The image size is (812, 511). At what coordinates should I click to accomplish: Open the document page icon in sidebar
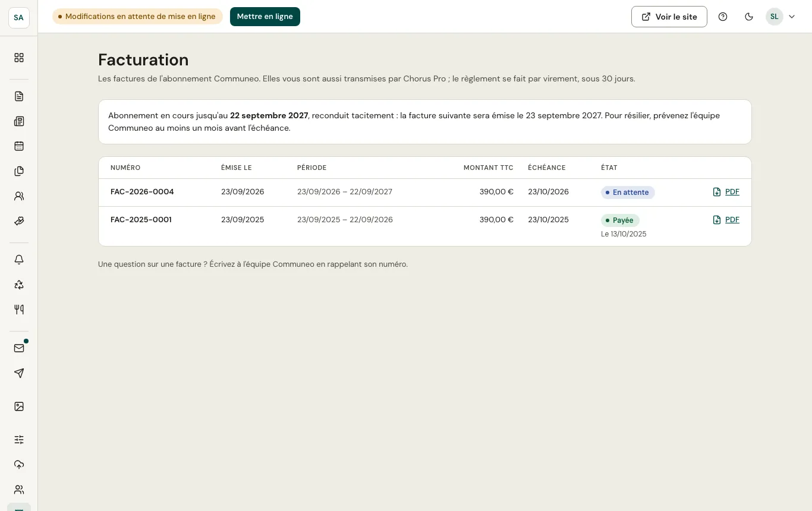[x=19, y=96]
